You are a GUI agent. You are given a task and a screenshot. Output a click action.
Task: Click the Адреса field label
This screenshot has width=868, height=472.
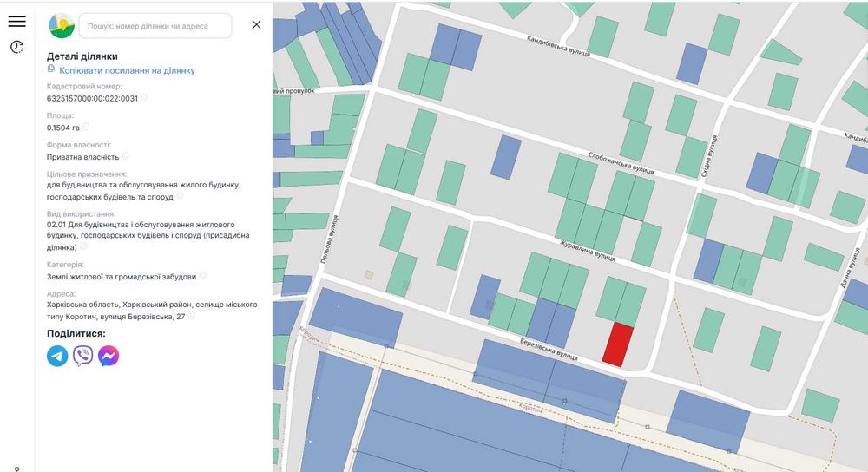click(x=61, y=294)
